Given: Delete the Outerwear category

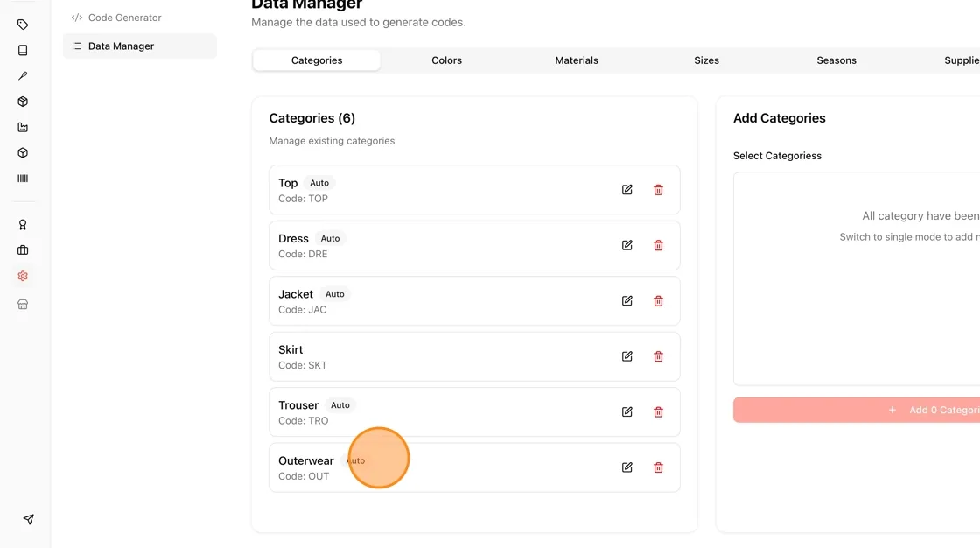Looking at the screenshot, I should pos(658,467).
